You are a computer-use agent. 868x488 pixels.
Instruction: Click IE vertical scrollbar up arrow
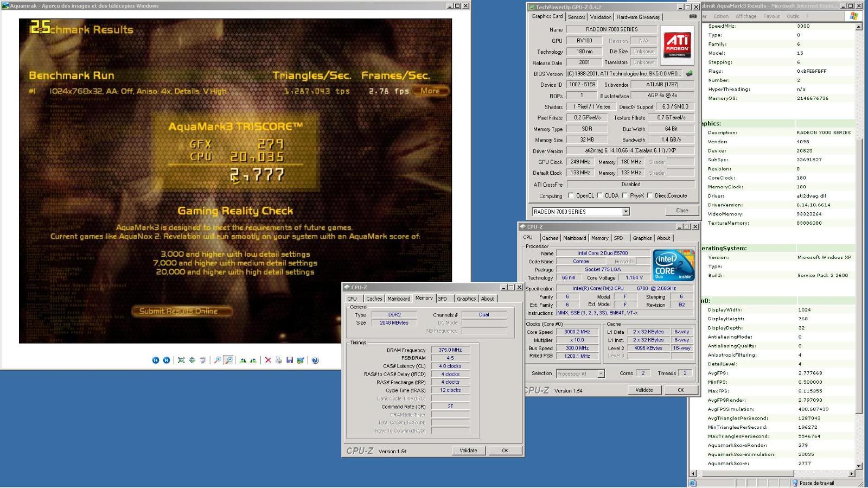point(859,27)
